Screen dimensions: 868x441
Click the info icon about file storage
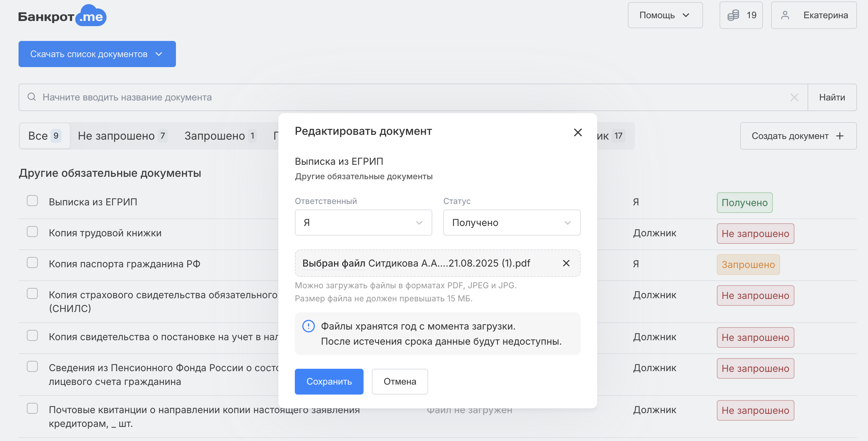(x=308, y=326)
